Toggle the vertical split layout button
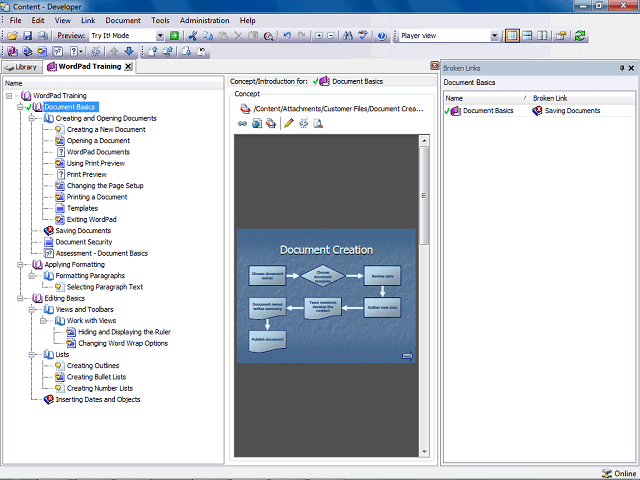Viewport: 640px width, 480px height. click(542, 36)
